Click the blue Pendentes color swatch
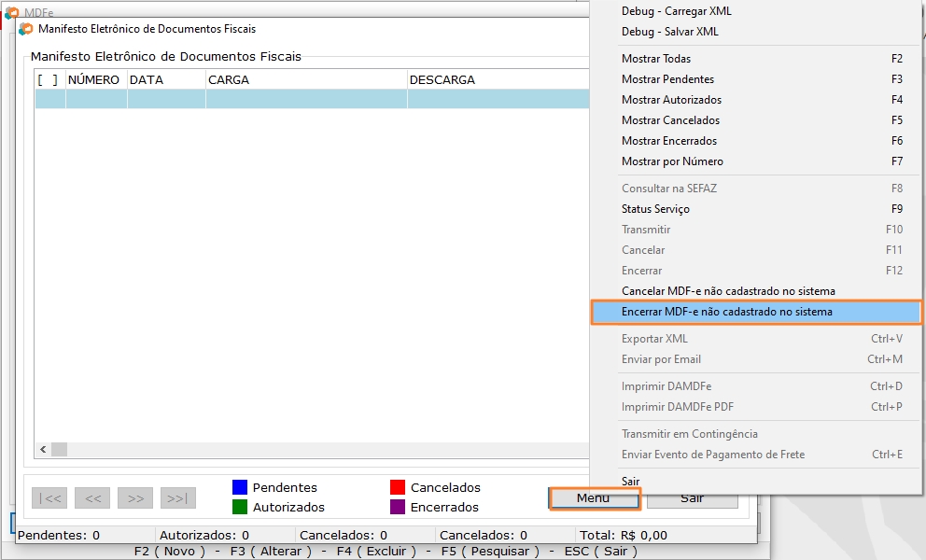The height and width of the screenshot is (560, 926). pyautogui.click(x=240, y=487)
